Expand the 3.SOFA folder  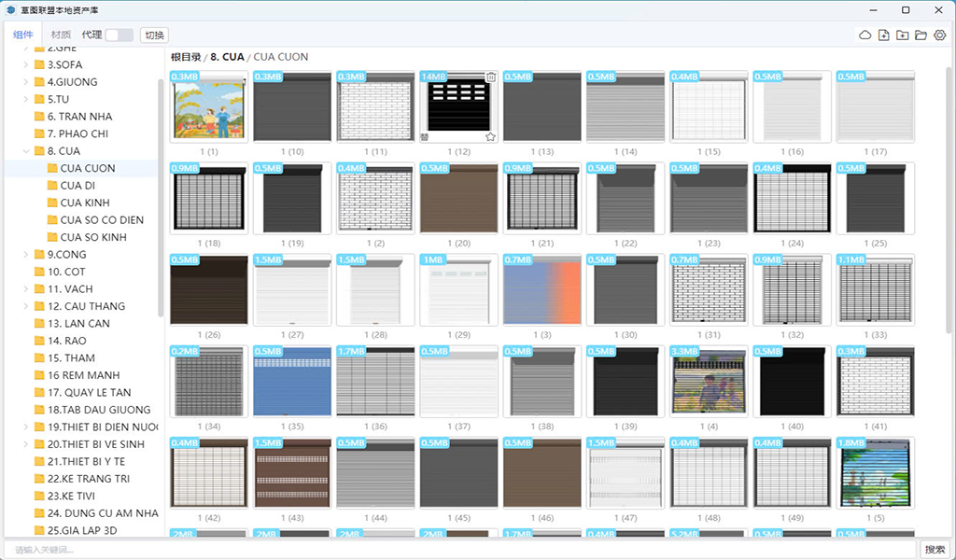26,65
